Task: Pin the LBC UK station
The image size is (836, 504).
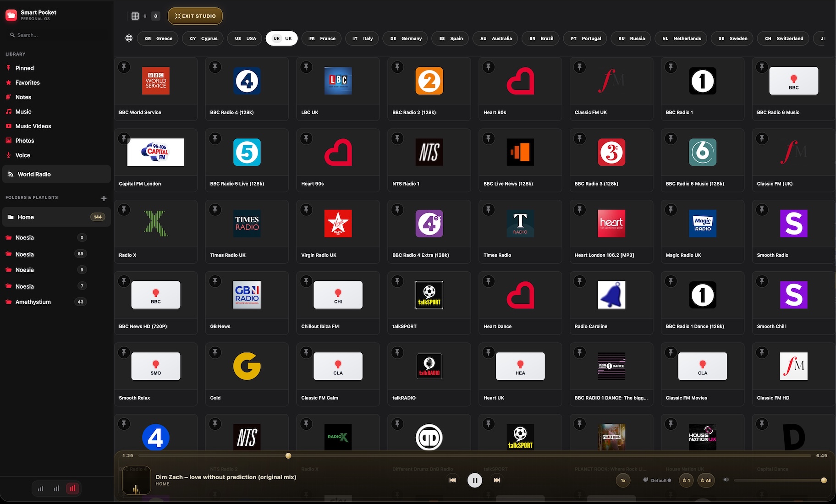Action: 306,67
